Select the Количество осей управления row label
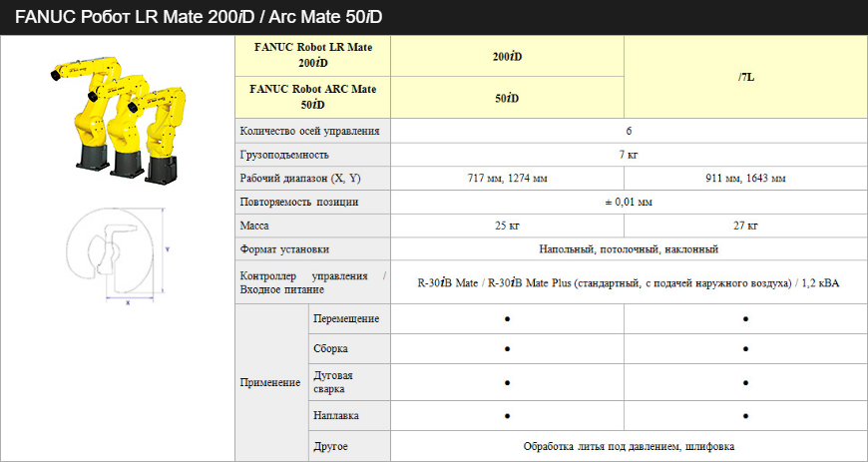Image resolution: width=868 pixels, height=462 pixels. [310, 131]
